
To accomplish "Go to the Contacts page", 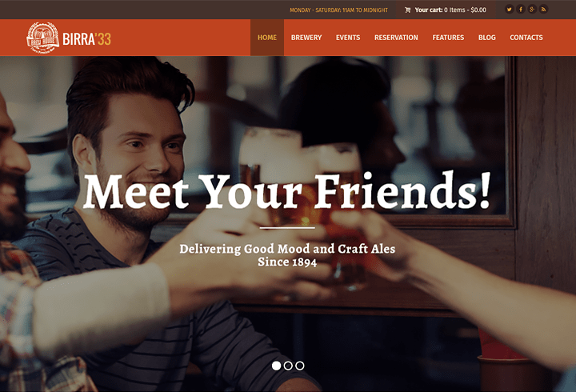I will coord(526,38).
